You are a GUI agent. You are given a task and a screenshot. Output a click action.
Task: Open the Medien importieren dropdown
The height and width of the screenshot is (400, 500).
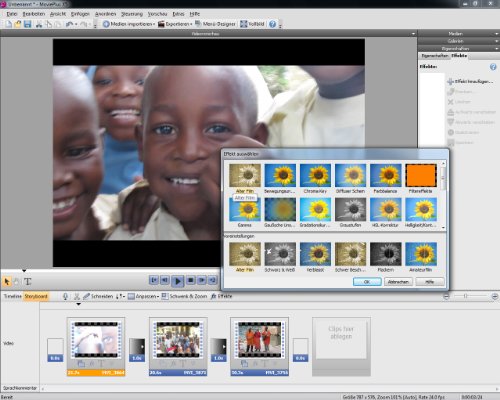pos(129,24)
